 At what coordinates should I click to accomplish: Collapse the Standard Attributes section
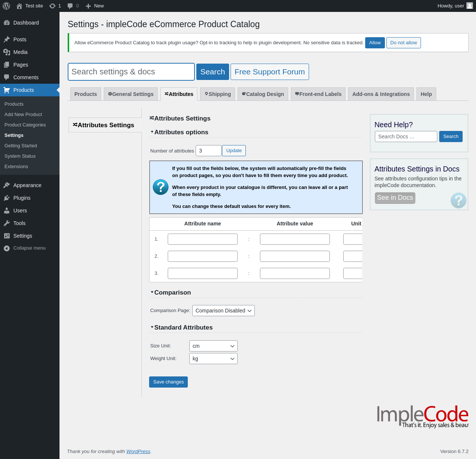click(152, 327)
